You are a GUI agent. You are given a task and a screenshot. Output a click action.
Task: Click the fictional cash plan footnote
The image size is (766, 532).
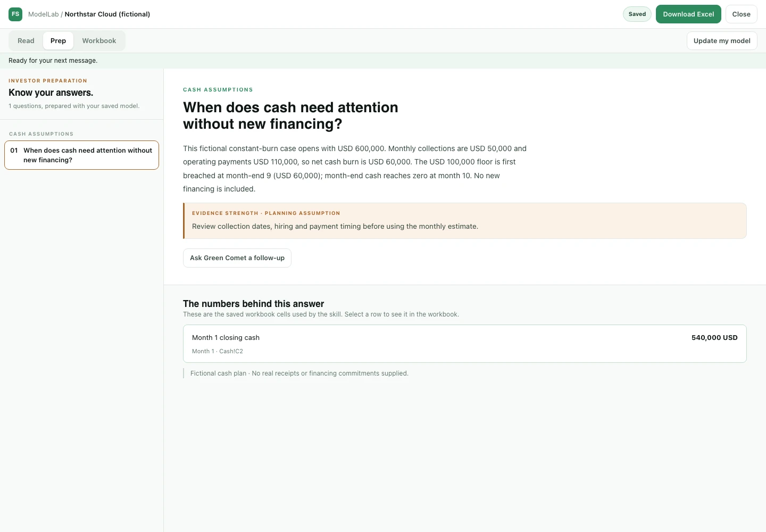[299, 373]
